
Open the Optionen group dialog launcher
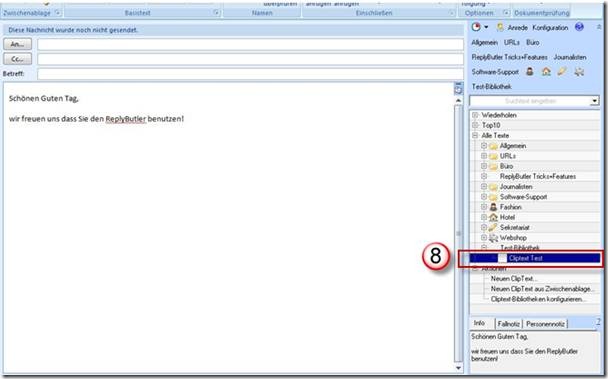(506, 13)
